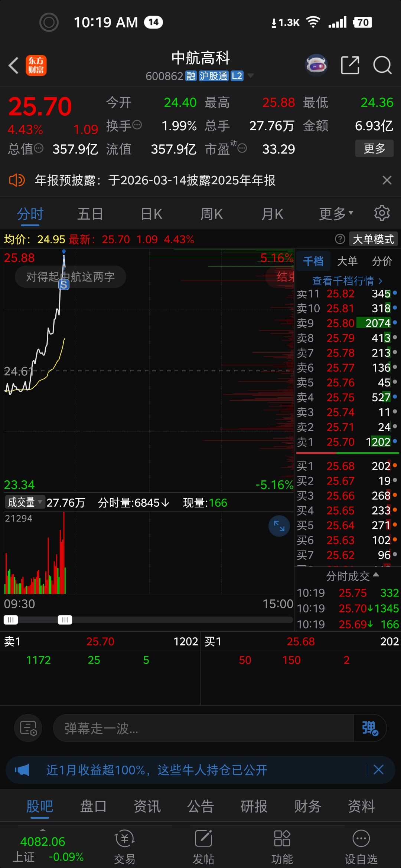Focus the 弹幕走一波 input field
This screenshot has width=401, height=868.
[x=203, y=728]
